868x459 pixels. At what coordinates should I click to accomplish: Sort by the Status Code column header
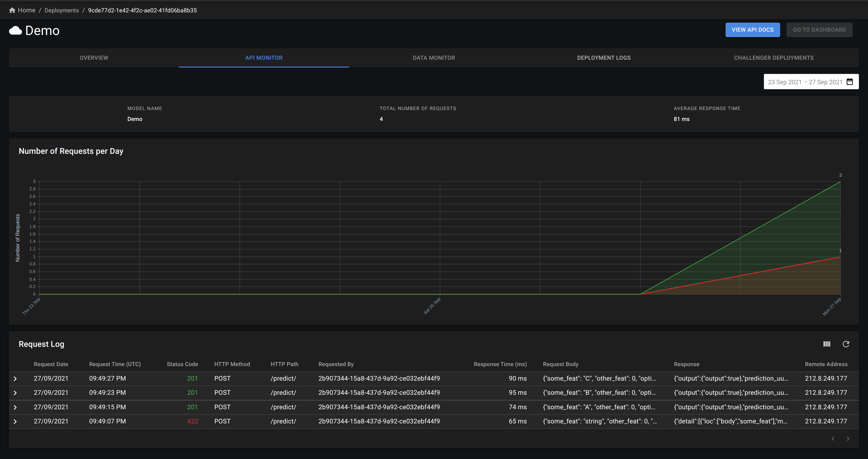(182, 364)
